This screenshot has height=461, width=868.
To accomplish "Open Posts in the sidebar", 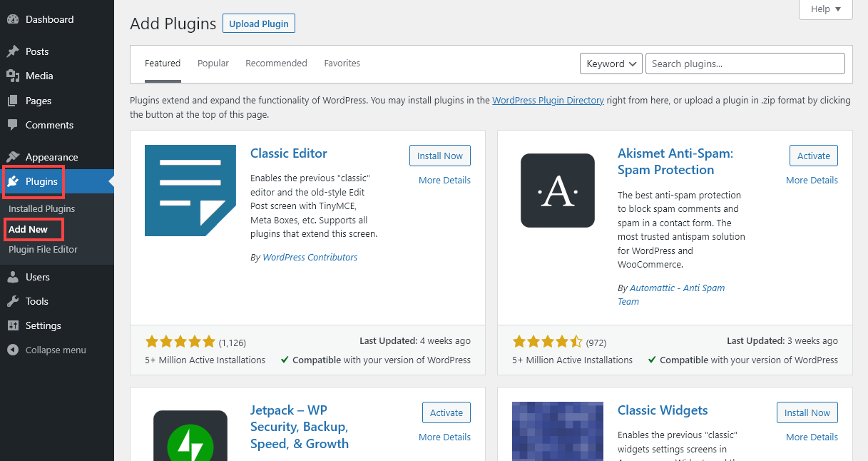I will 34,51.
